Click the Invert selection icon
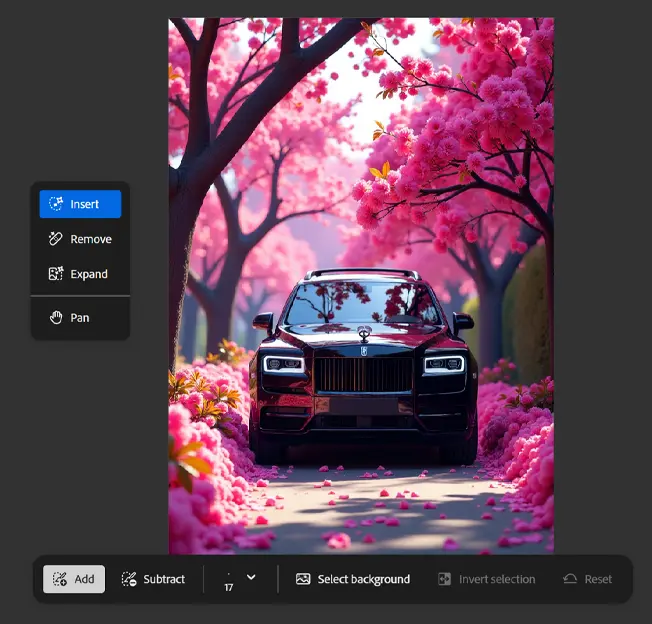 coord(445,579)
